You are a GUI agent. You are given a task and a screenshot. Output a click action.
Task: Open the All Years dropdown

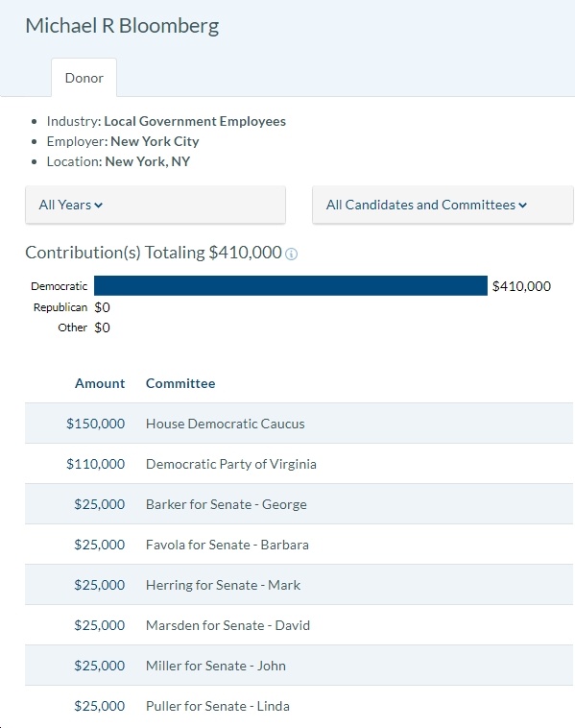coord(156,205)
